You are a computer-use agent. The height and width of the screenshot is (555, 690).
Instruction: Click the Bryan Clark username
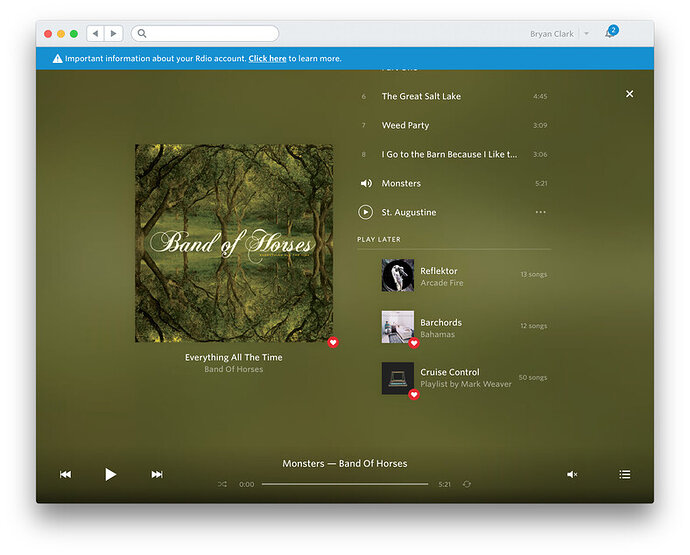552,34
